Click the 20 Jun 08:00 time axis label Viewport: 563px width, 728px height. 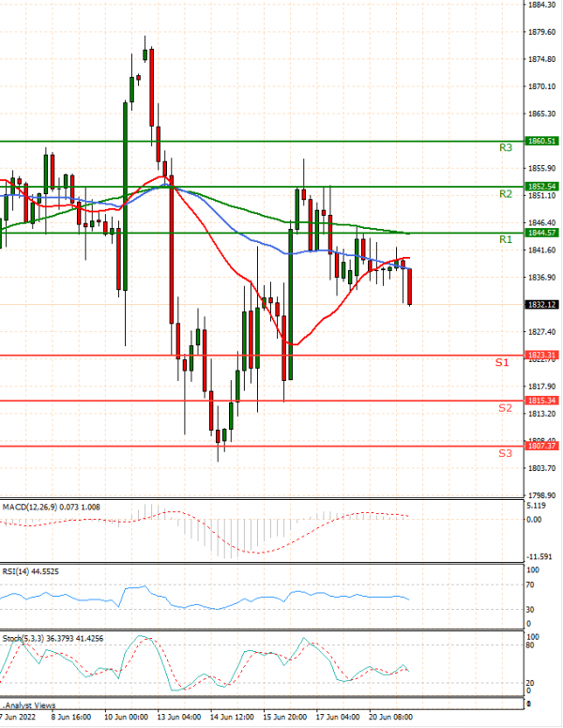tap(390, 718)
